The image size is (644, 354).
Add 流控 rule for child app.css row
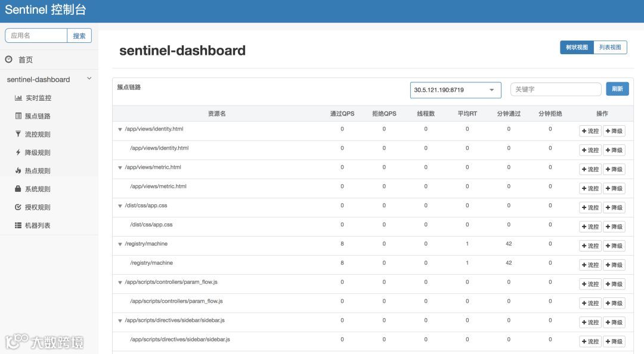590,226
